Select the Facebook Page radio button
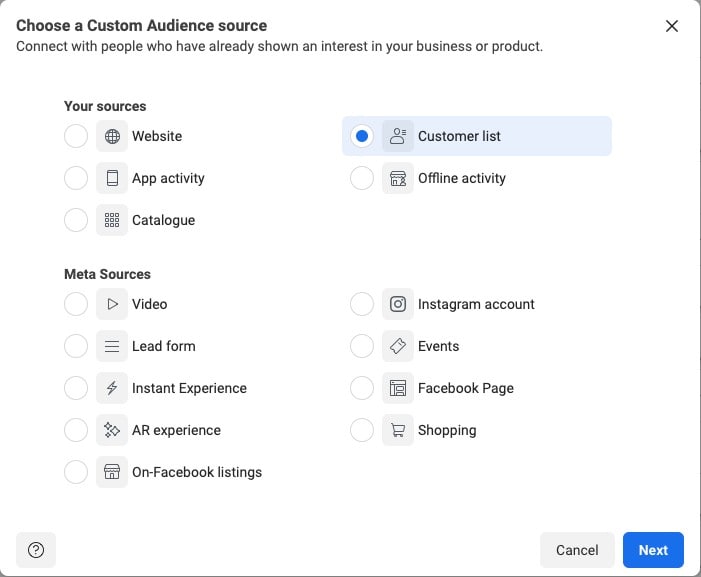Viewport: 701px width, 577px height. (x=362, y=388)
